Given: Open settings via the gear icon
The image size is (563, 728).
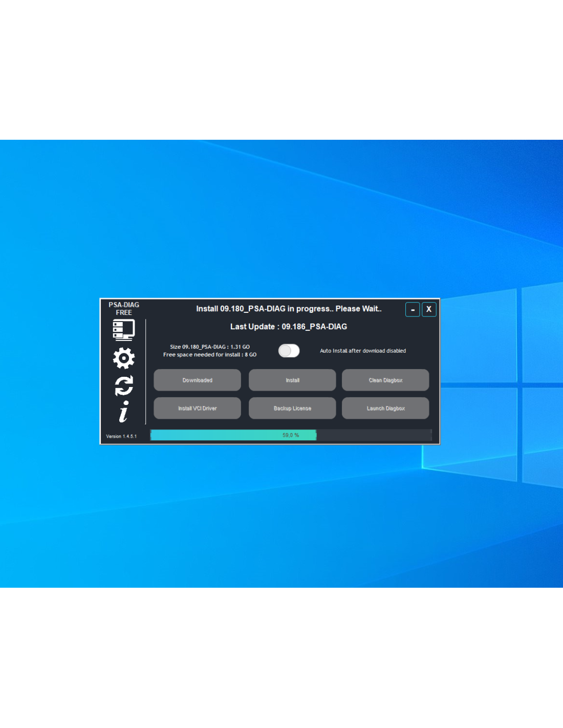Looking at the screenshot, I should (x=124, y=358).
